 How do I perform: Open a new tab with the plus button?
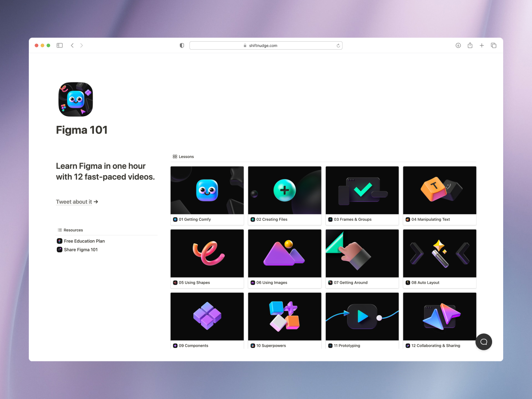[482, 45]
